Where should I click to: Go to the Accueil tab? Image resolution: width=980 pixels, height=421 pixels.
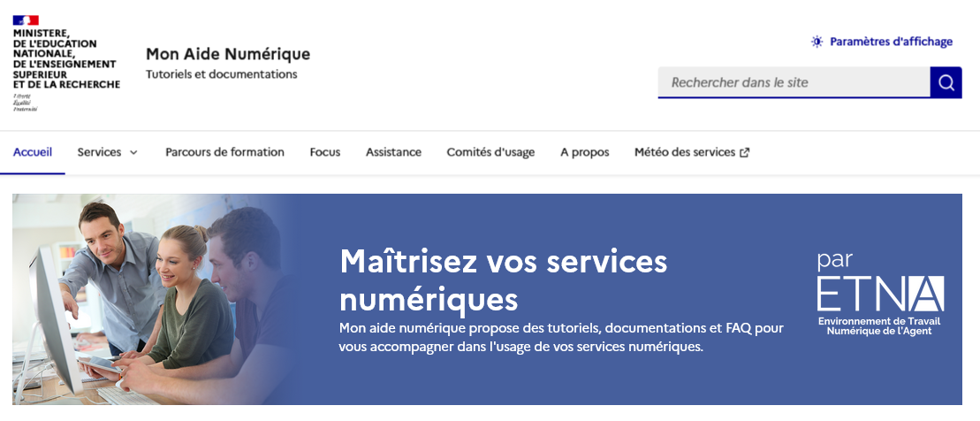[x=33, y=152]
